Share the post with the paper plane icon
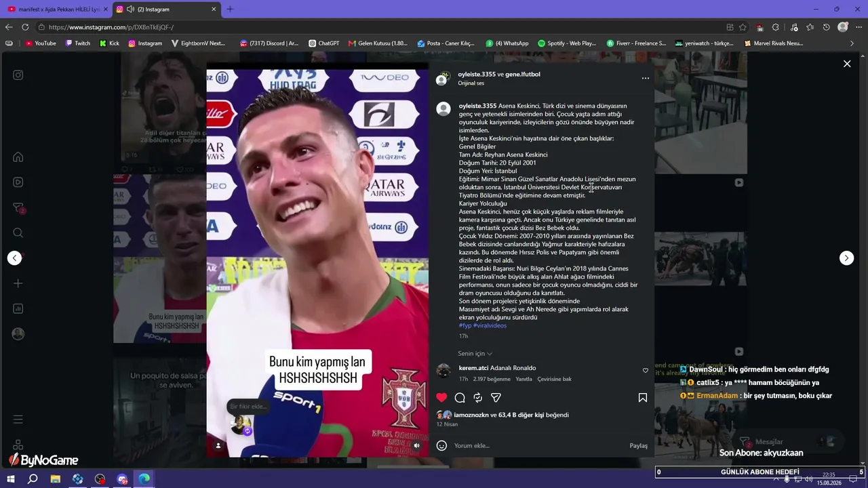This screenshot has height=488, width=868. 496,398
